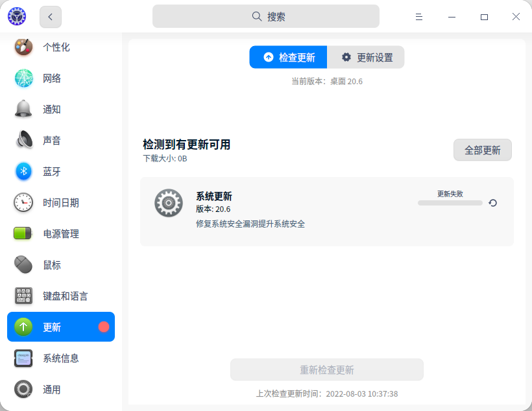
Task: Click the retry update refresh icon
Action: [493, 203]
